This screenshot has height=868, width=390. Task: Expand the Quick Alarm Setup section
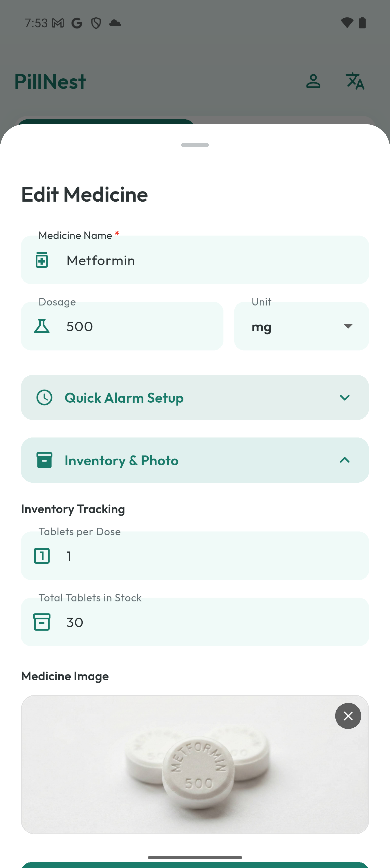pyautogui.click(x=345, y=398)
